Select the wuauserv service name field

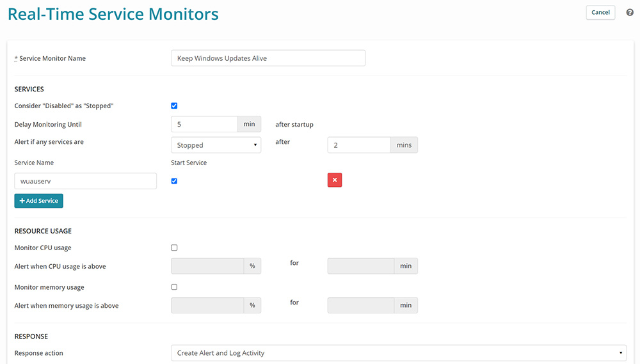85,181
